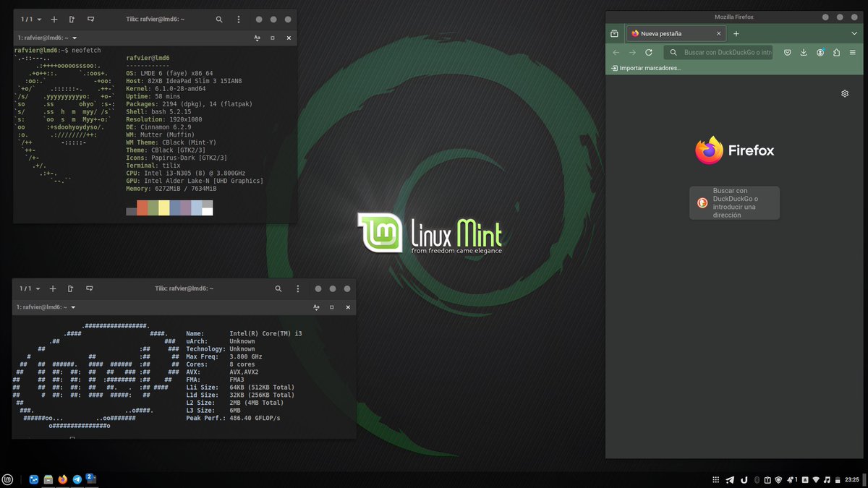Show the Firefox downloads panel
868x488 pixels.
(x=804, y=52)
